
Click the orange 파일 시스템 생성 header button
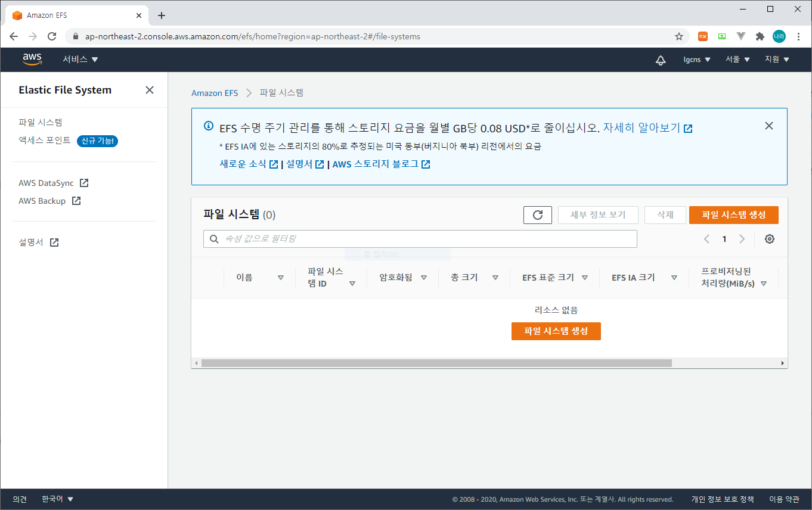coord(733,215)
